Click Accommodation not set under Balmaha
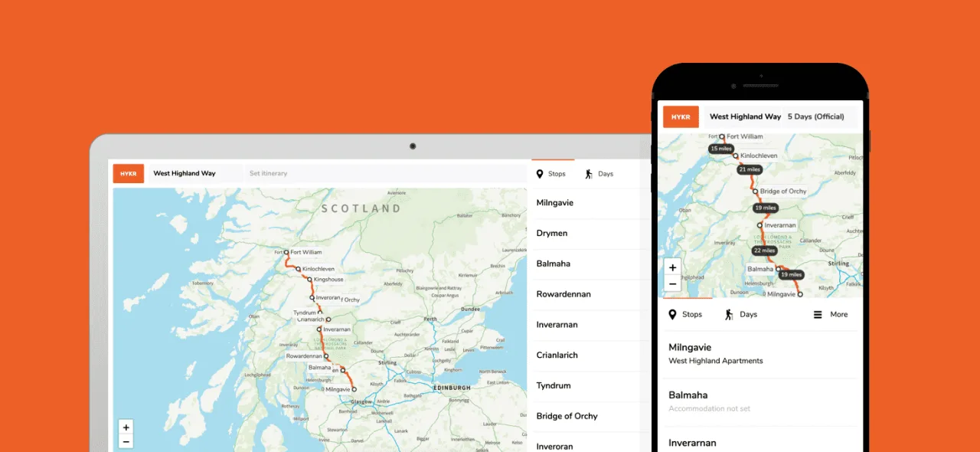The image size is (980, 452). pos(709,408)
